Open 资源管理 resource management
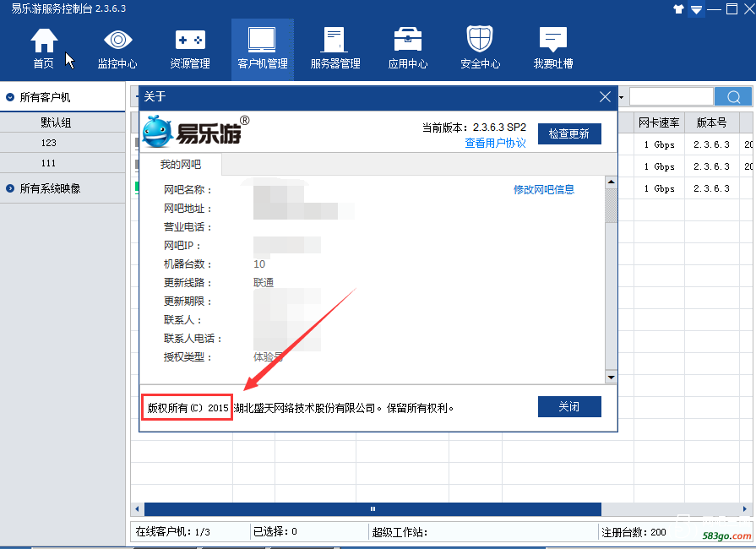This screenshot has height=549, width=756. click(190, 49)
